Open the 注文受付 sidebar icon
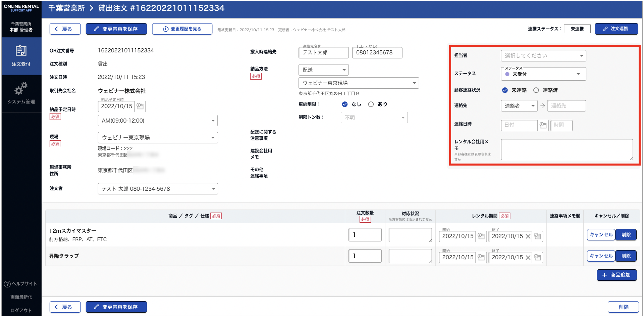This screenshot has width=644, height=317. pos(21,51)
